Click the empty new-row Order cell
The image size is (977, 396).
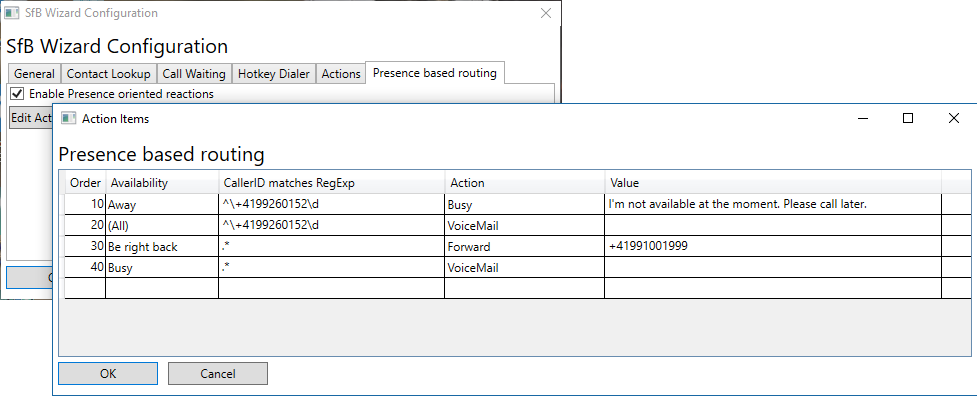(x=85, y=288)
